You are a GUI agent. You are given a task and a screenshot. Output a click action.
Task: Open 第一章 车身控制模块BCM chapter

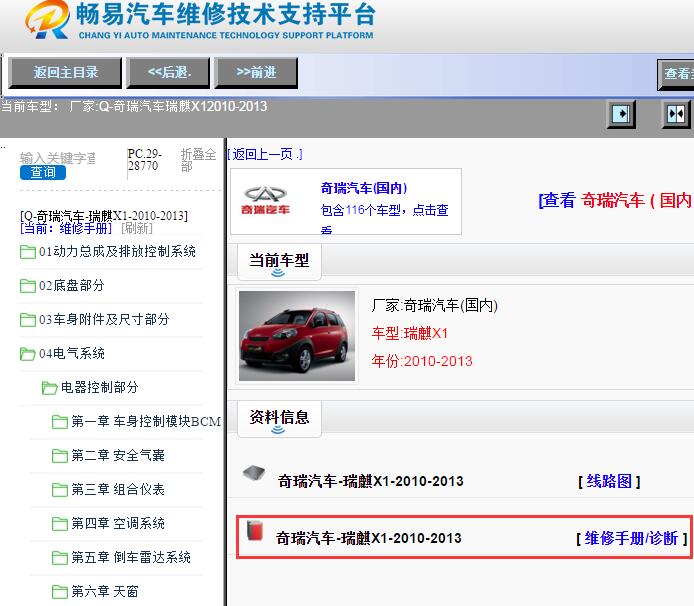pyautogui.click(x=146, y=421)
